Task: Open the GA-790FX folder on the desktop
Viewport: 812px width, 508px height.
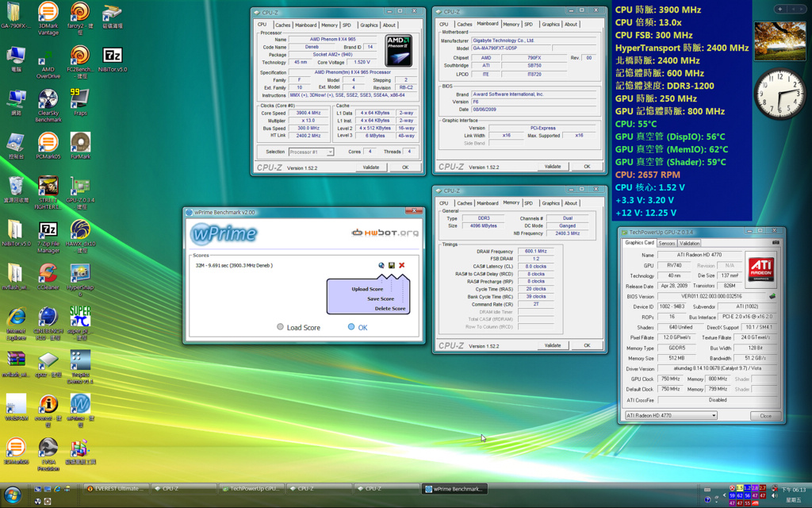Action: click(x=15, y=15)
